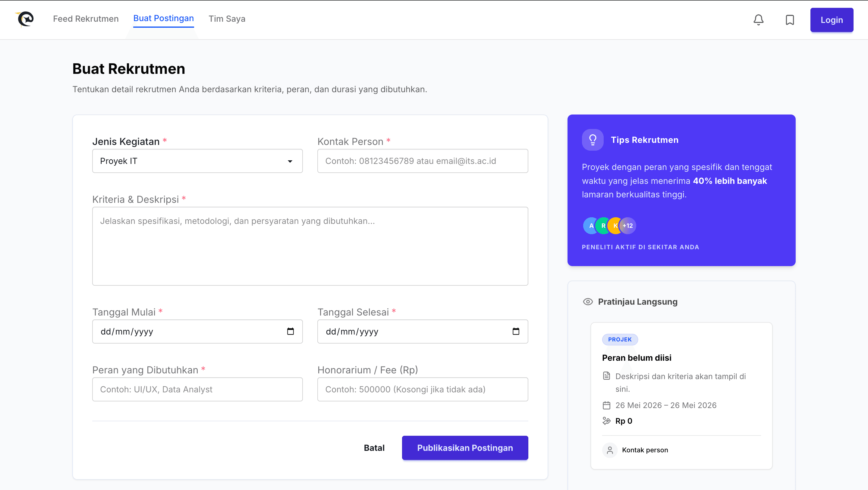
Task: Open the notifications bell
Action: pos(758,20)
